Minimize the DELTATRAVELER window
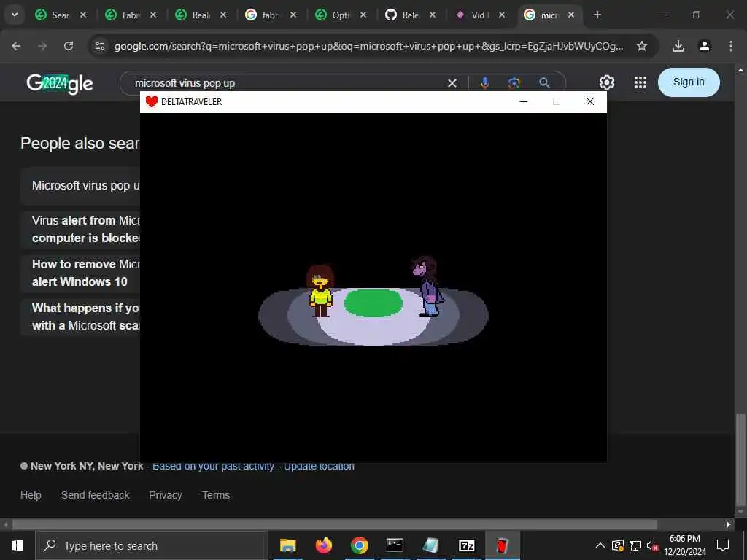This screenshot has width=747, height=560. 524,101
